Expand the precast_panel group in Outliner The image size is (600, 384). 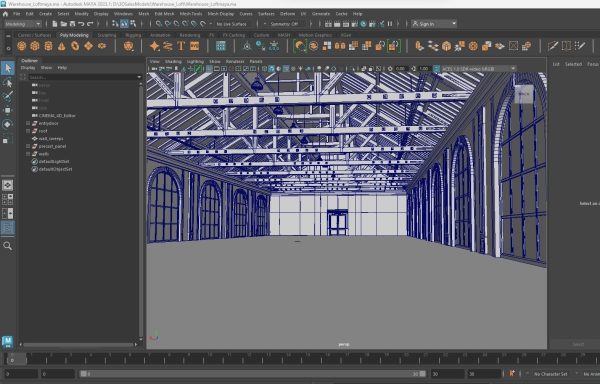coord(28,146)
